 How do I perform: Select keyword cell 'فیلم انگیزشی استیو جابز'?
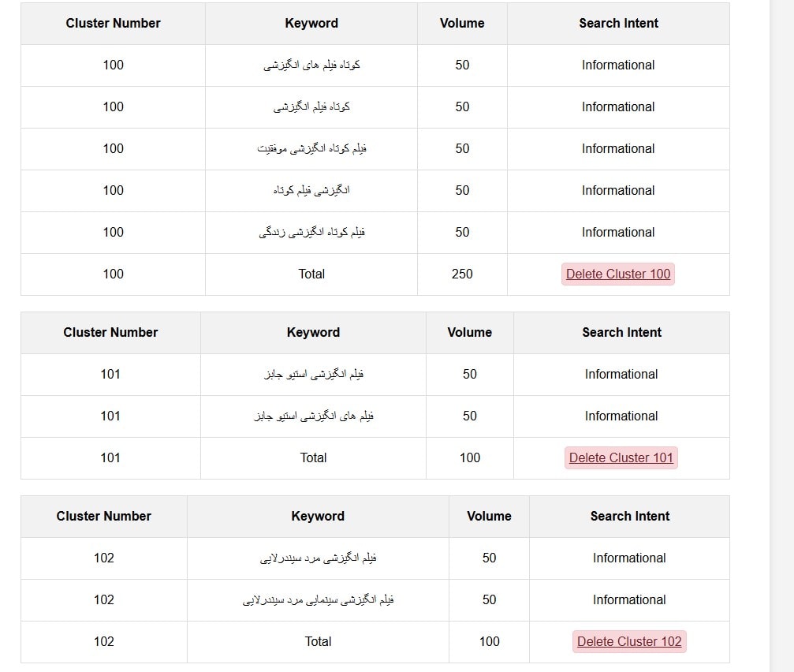tap(313, 375)
